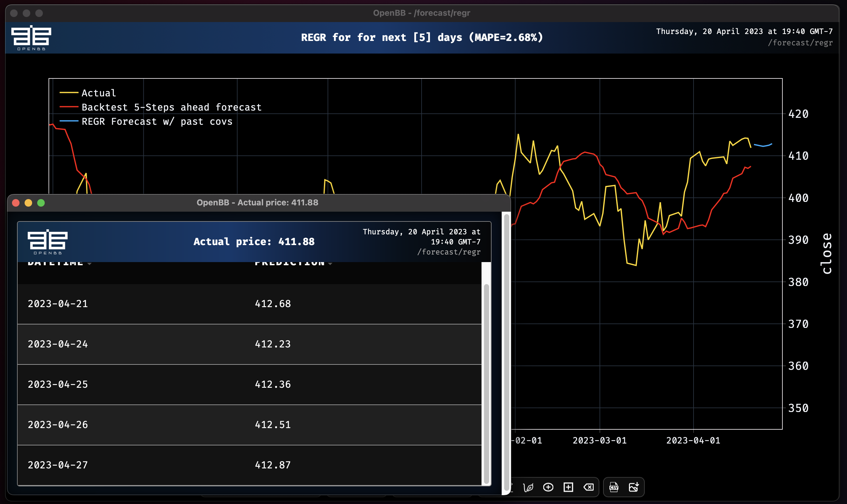Select the 2023-04-24 date cell

pyautogui.click(x=58, y=344)
